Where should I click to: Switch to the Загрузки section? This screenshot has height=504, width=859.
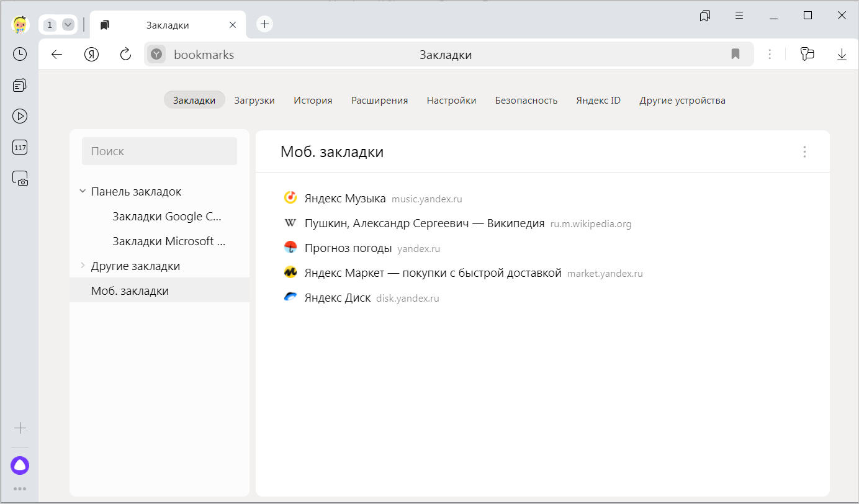(x=254, y=100)
